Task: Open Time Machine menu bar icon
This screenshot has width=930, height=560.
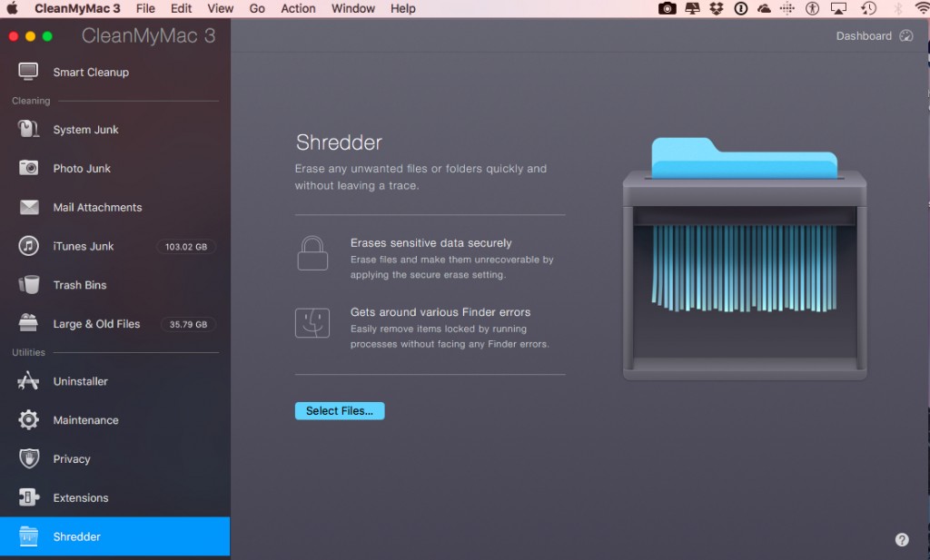Action: [868, 8]
